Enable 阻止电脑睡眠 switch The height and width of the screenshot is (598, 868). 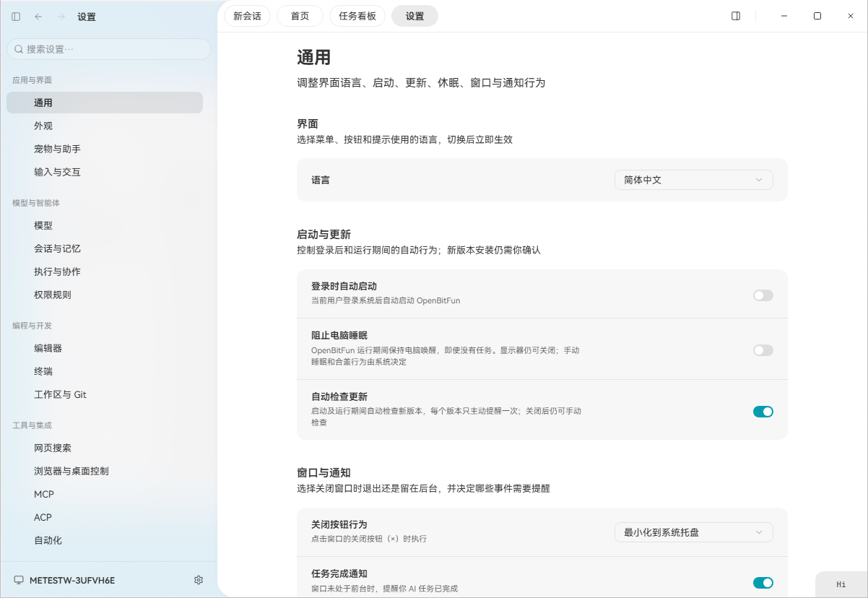[x=763, y=350]
